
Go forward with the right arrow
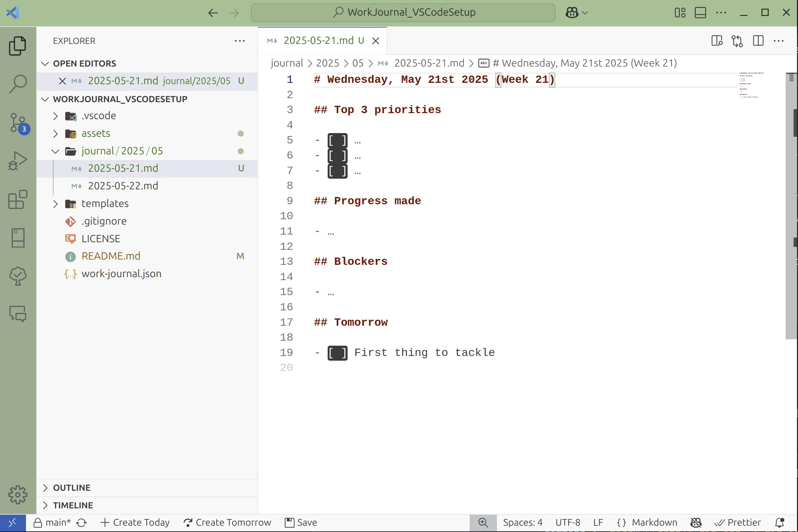[234, 13]
